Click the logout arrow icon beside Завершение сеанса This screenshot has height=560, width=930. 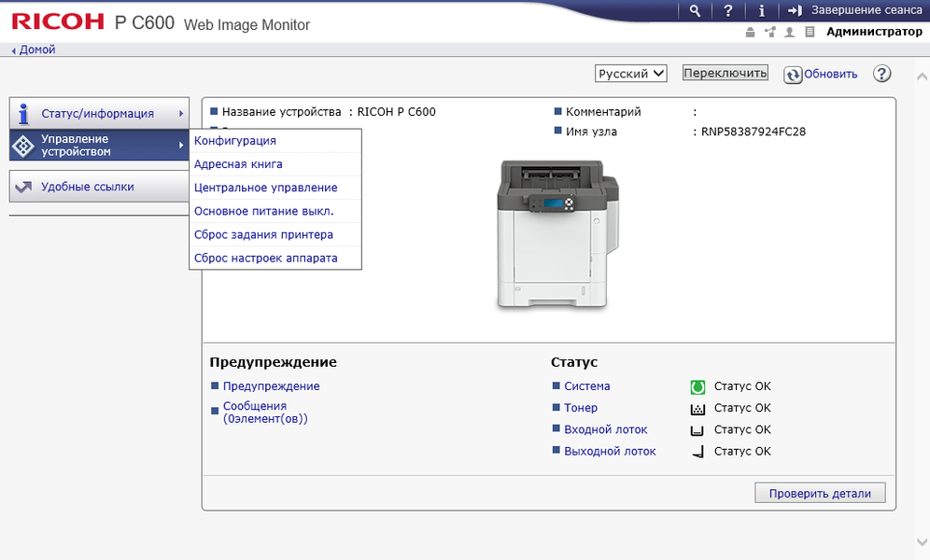coord(795,10)
